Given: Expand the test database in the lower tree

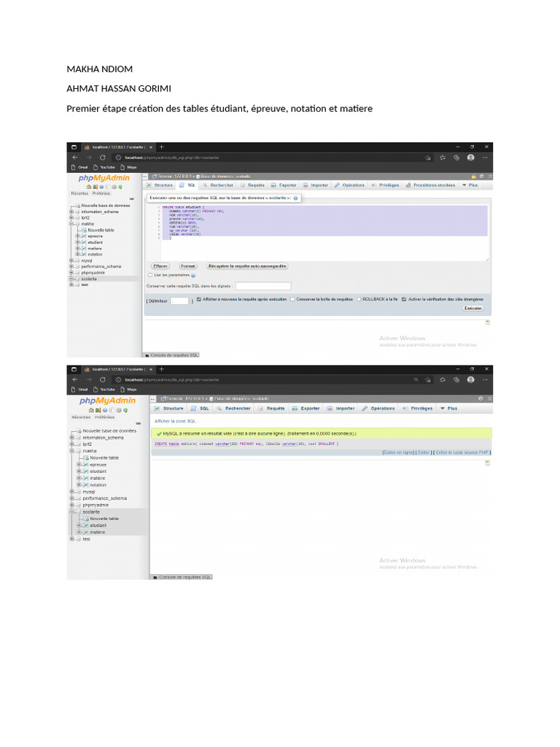Looking at the screenshot, I should point(72,539).
